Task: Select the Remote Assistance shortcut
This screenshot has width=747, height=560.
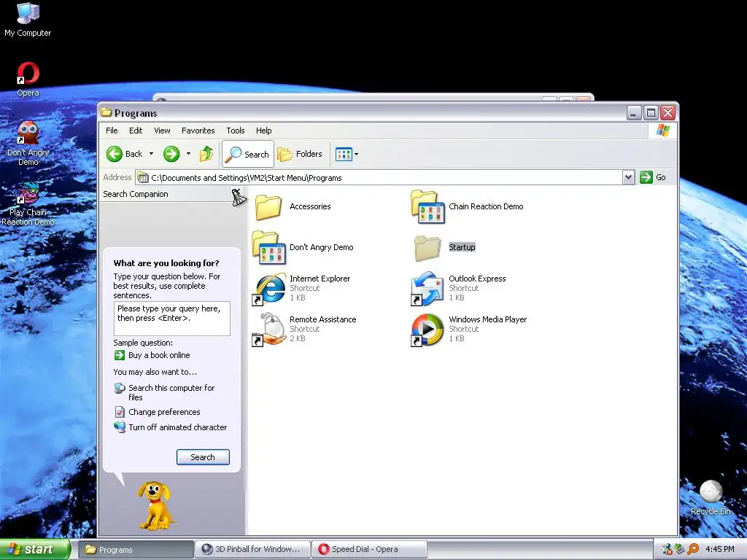Action: 305,329
